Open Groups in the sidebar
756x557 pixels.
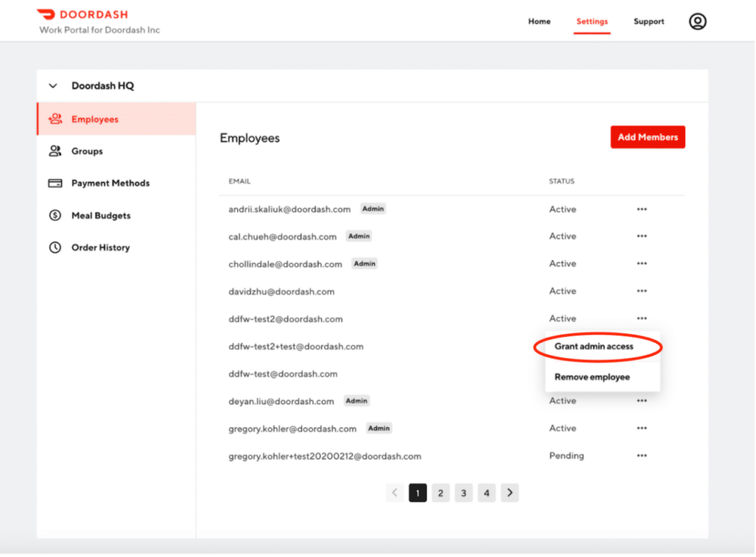(117, 151)
